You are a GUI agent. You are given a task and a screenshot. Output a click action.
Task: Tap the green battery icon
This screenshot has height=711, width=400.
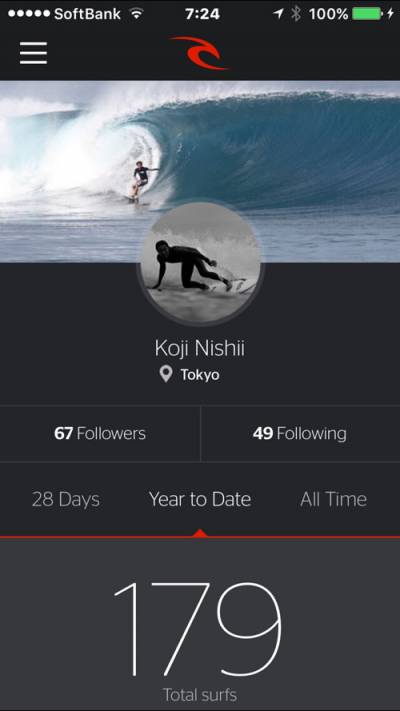coord(368,14)
